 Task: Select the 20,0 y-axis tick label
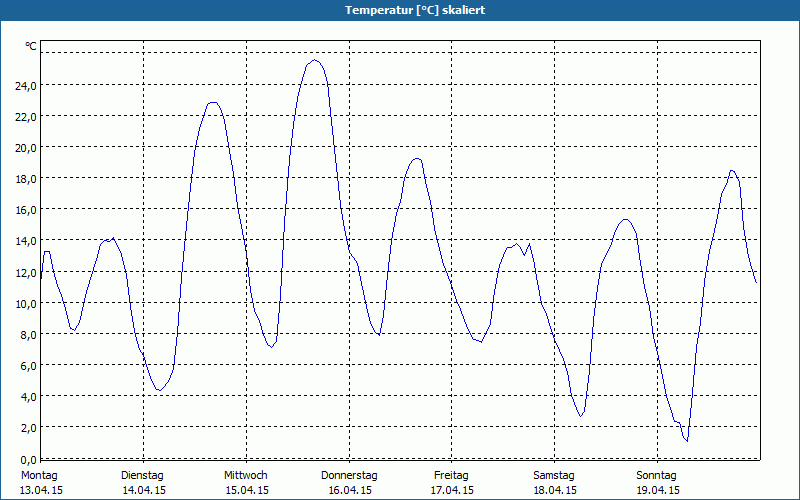[25, 147]
